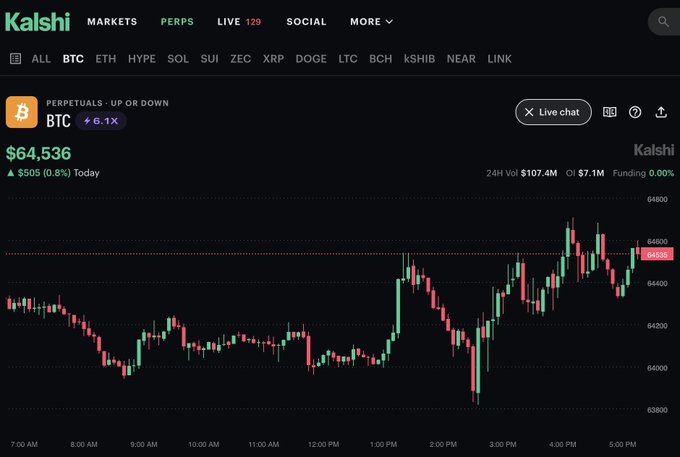Open the order book icon

[609, 112]
